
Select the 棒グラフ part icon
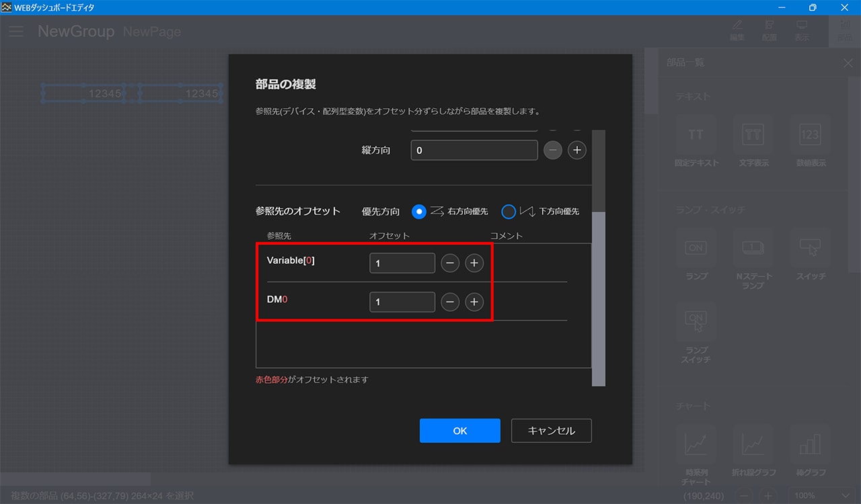pyautogui.click(x=809, y=444)
